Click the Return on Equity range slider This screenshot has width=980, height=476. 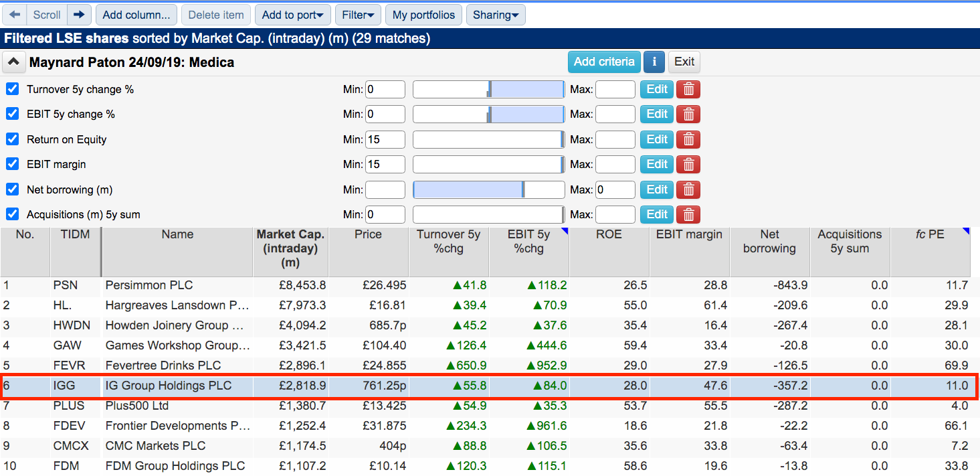[489, 139]
